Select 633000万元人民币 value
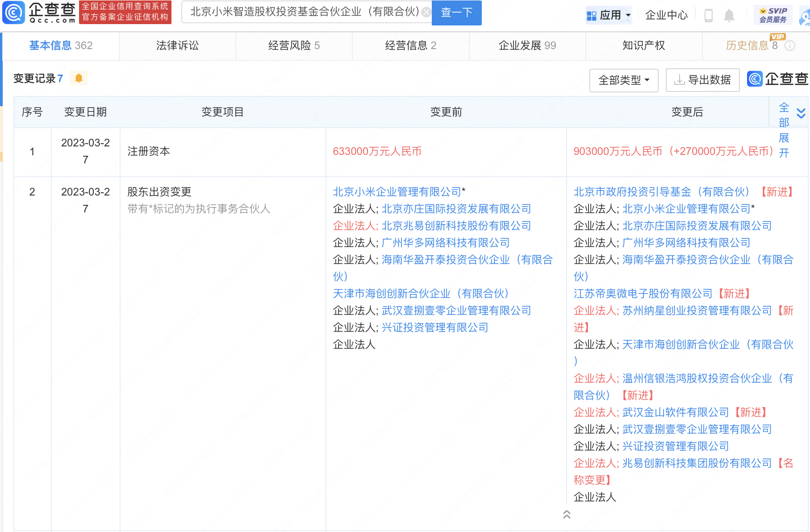This screenshot has width=810, height=532. pos(377,152)
